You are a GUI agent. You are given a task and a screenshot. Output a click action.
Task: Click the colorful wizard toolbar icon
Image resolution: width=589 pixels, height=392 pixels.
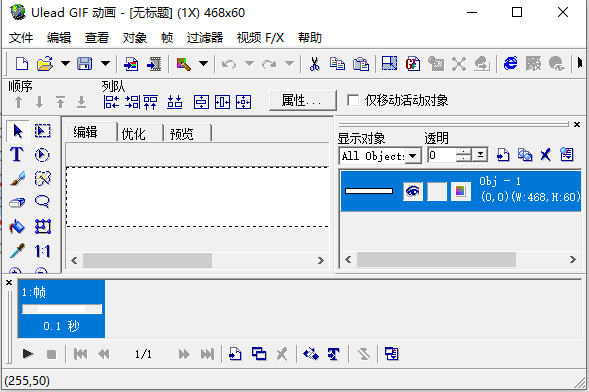(184, 64)
